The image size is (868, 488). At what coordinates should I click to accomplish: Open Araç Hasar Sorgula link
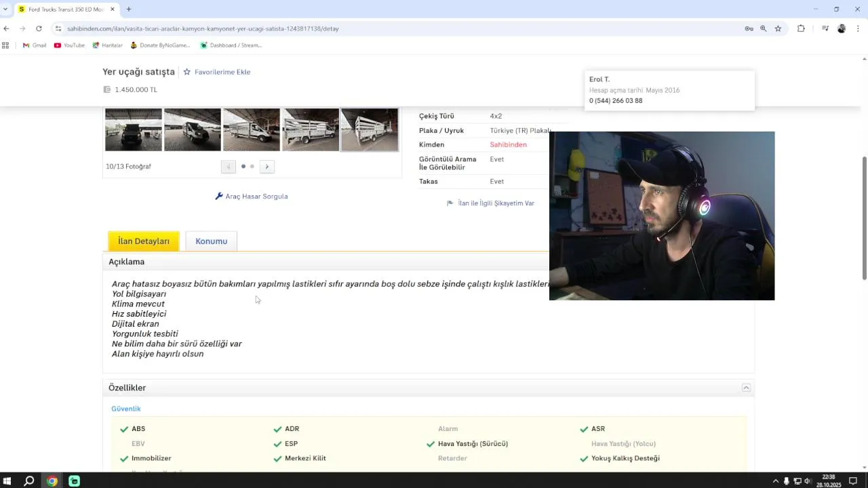(x=252, y=197)
